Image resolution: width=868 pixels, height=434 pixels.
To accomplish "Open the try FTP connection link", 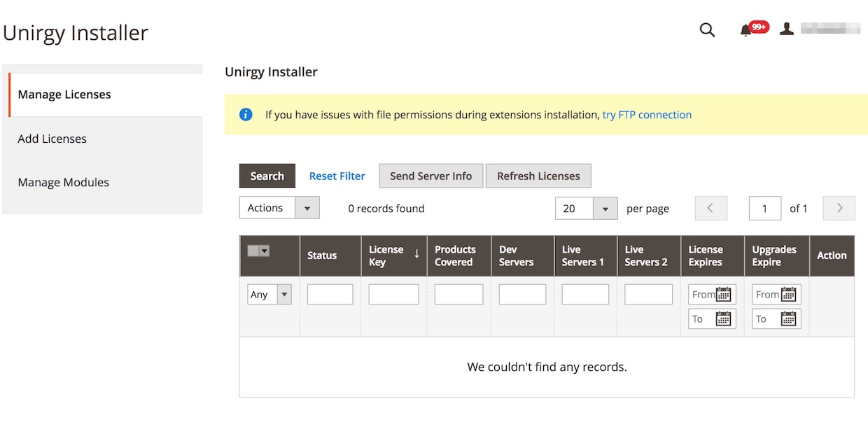I will [647, 115].
